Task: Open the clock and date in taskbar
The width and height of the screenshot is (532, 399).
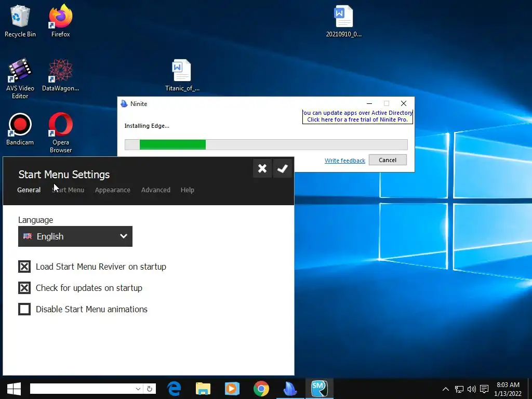Action: click(x=508, y=389)
